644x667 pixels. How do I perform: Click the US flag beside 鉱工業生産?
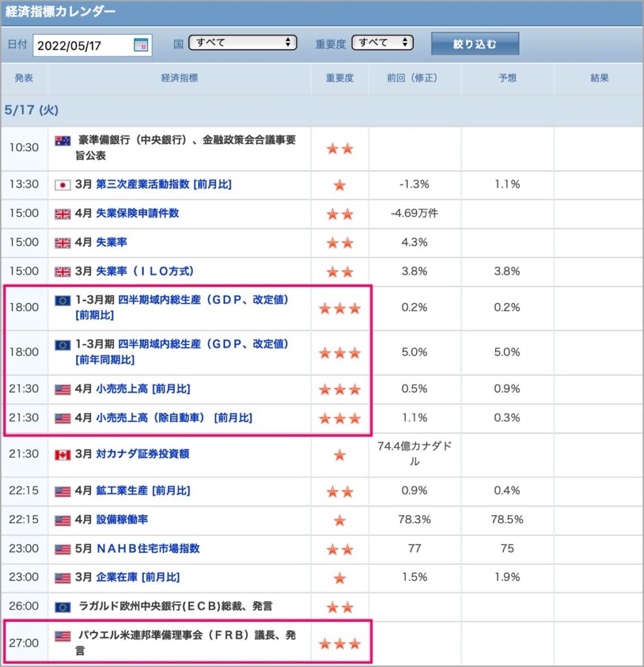(63, 492)
